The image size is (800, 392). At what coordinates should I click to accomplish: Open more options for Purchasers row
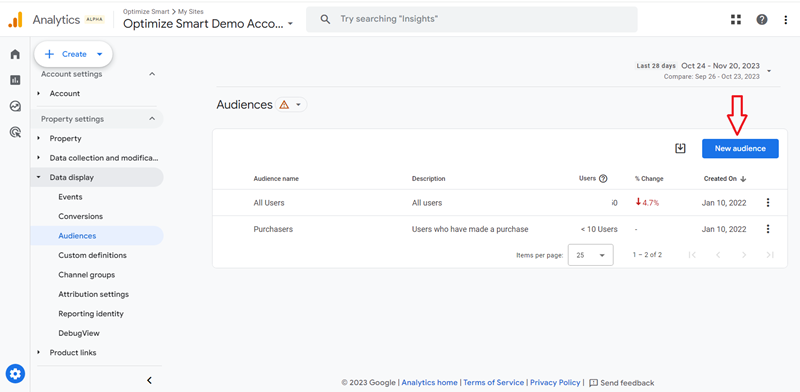(x=768, y=229)
